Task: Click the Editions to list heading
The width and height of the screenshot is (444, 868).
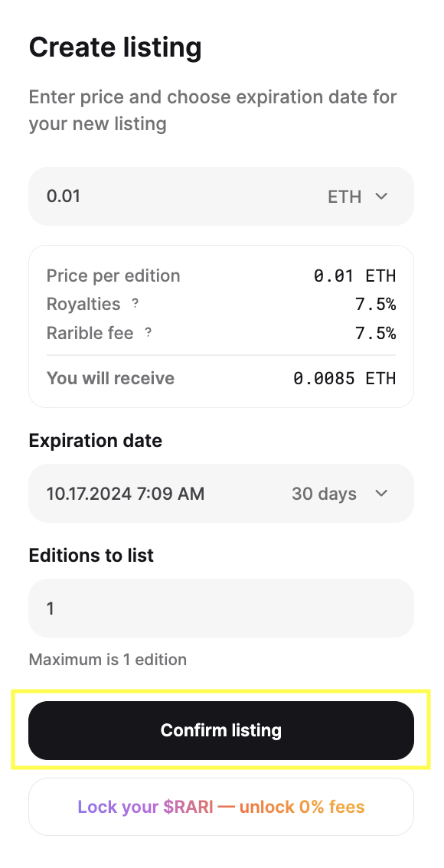Action: (x=91, y=555)
